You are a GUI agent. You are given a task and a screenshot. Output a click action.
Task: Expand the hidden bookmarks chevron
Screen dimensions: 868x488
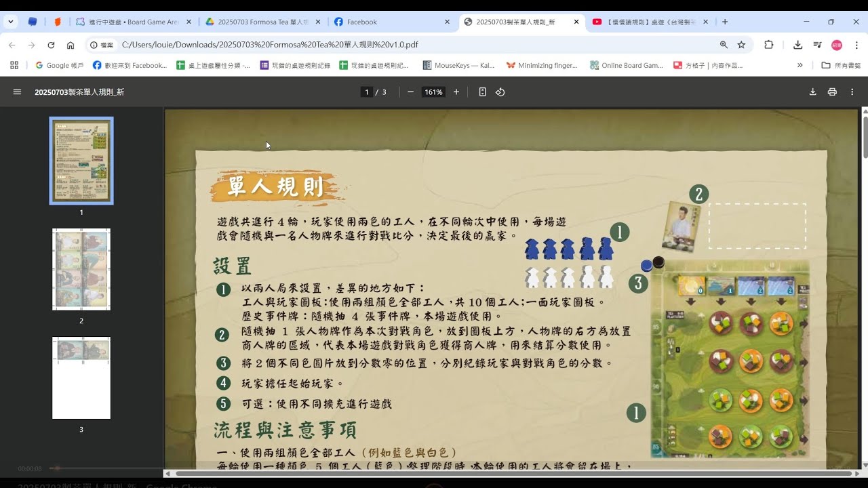[800, 65]
